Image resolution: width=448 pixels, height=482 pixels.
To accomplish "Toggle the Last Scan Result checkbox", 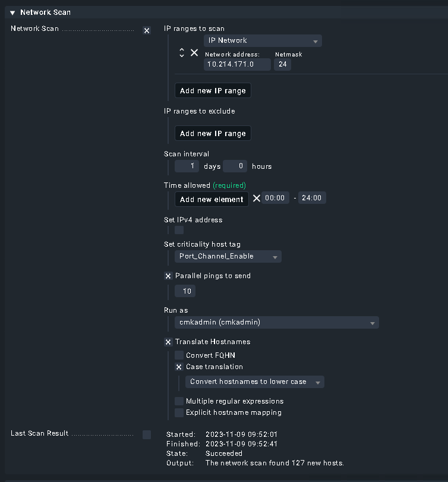I will click(146, 434).
